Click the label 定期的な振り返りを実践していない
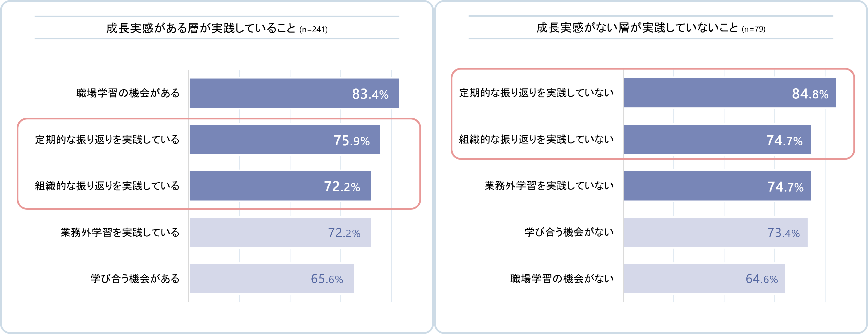The image size is (868, 334). click(x=536, y=93)
